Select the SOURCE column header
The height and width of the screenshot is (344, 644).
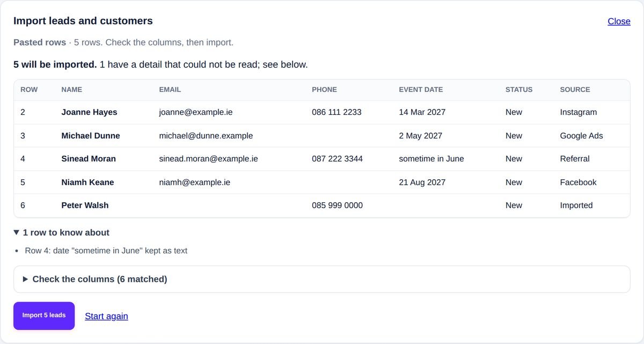[x=575, y=90]
